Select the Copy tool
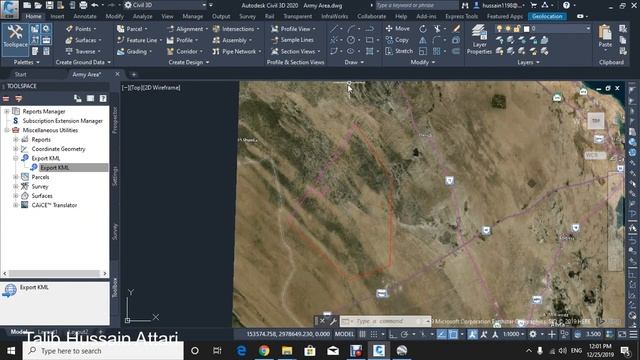This screenshot has width=640, height=360. [x=397, y=40]
